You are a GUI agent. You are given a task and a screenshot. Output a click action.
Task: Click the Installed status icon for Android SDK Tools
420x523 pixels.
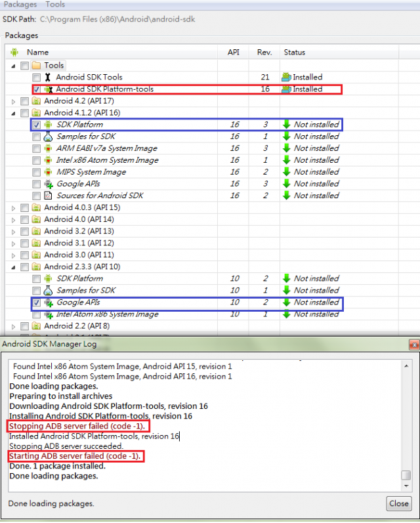(x=286, y=77)
